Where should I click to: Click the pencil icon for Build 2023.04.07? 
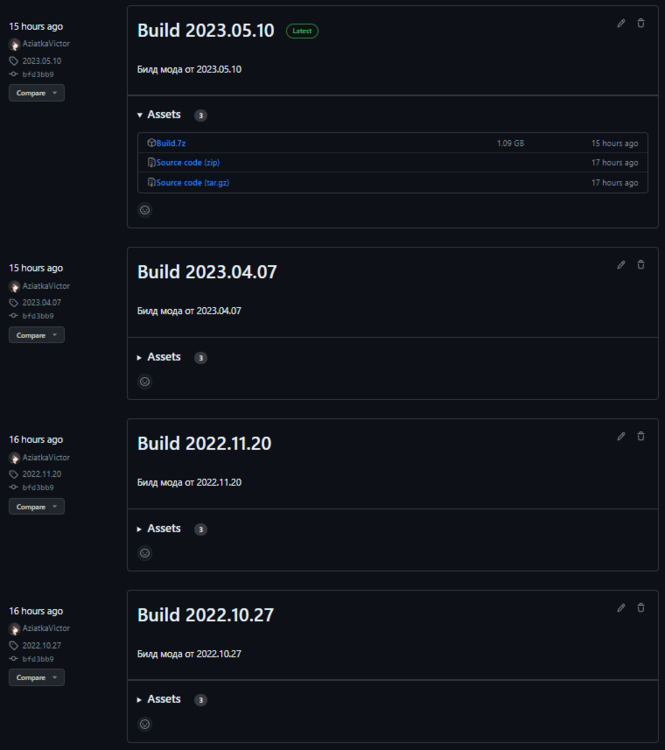coord(621,265)
